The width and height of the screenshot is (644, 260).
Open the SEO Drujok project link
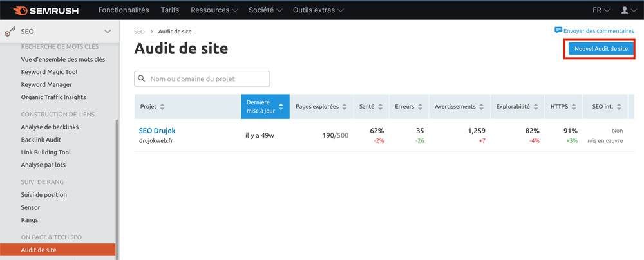click(157, 131)
